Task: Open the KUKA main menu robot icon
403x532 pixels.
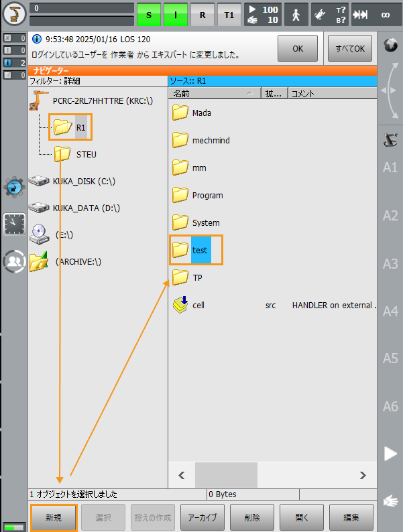Action: click(x=14, y=14)
